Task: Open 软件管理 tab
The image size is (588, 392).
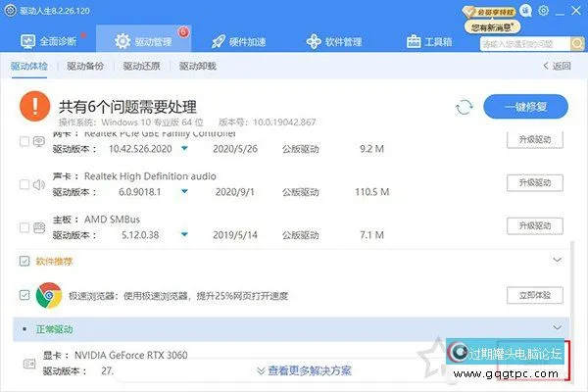Action: pos(334,41)
